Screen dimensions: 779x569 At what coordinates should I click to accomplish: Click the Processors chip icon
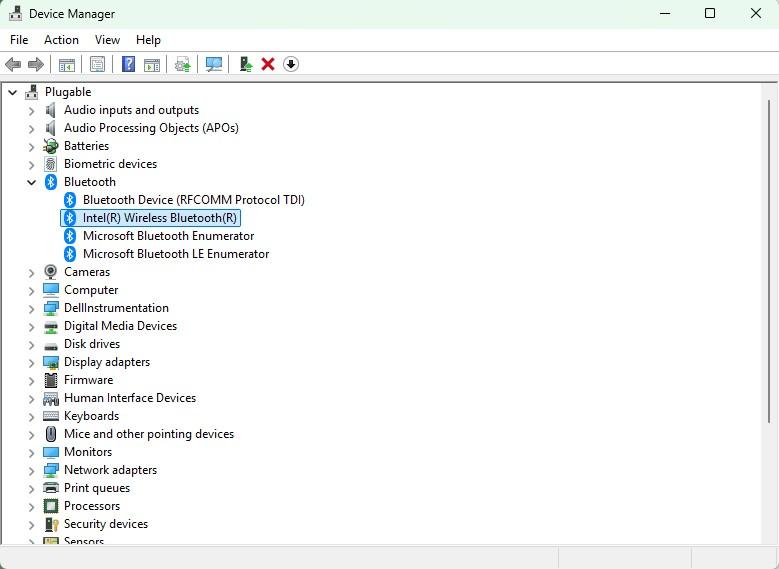pos(51,506)
